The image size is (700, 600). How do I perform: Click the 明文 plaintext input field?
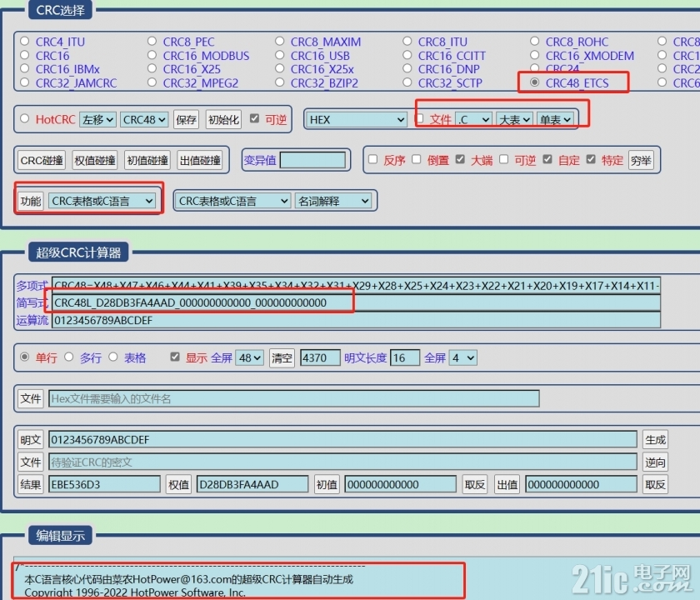[x=342, y=439]
